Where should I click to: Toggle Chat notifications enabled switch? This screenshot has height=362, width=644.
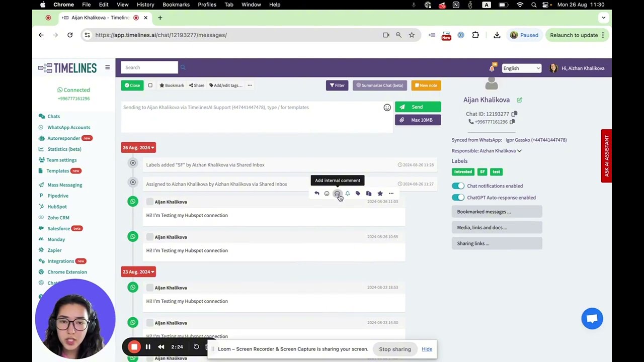click(458, 186)
